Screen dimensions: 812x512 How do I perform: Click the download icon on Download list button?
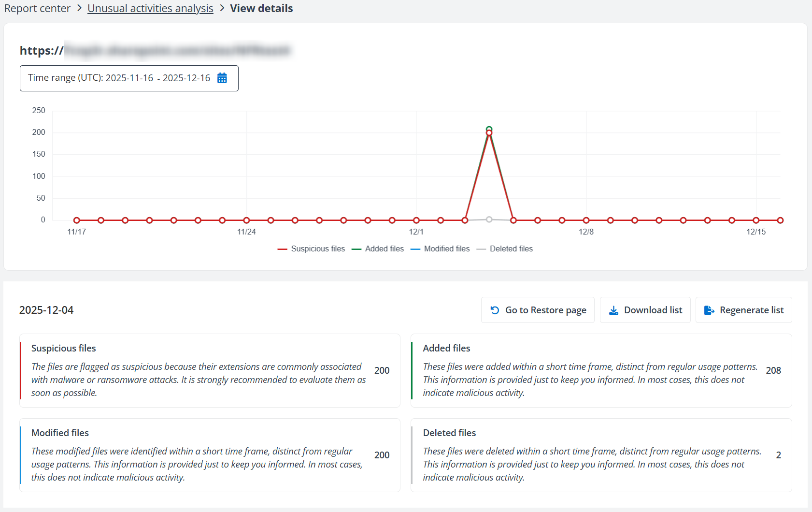613,310
